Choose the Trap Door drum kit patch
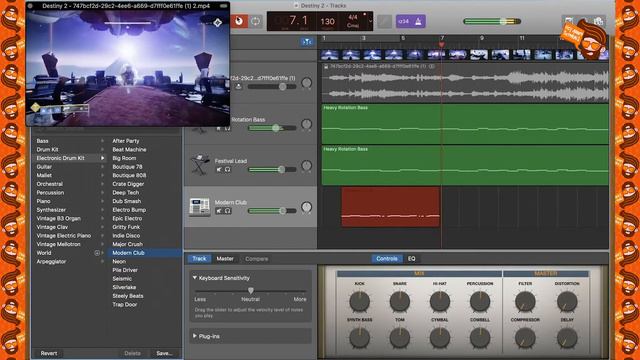Image resolution: width=640 pixels, height=360 pixels. coord(125,304)
